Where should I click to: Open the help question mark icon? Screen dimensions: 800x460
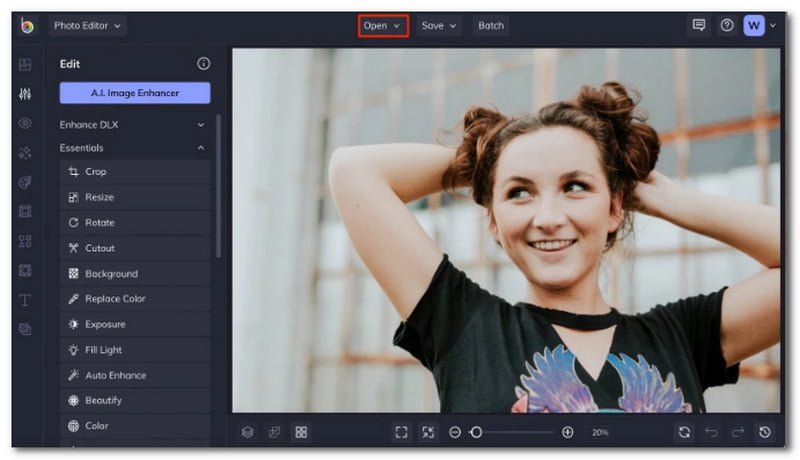[727, 25]
